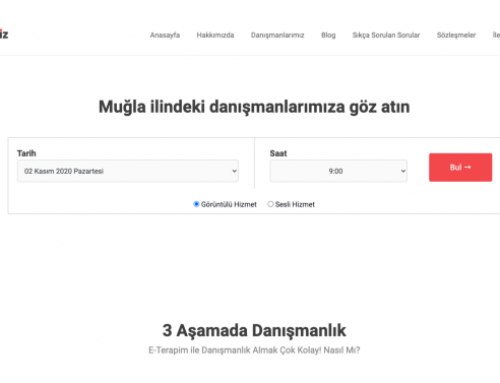Go to the Hakkımızda page

point(215,35)
